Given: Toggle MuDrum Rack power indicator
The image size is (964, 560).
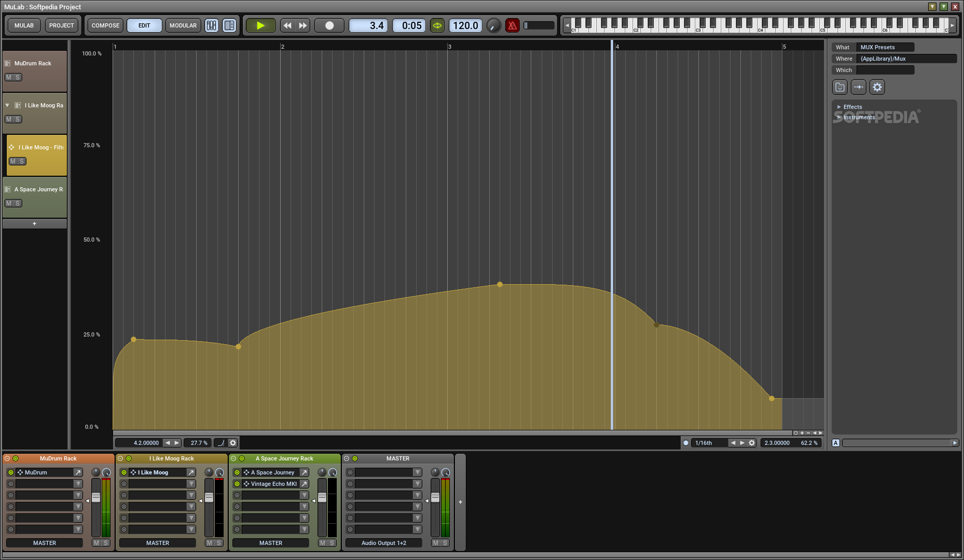Looking at the screenshot, I should tap(16, 458).
